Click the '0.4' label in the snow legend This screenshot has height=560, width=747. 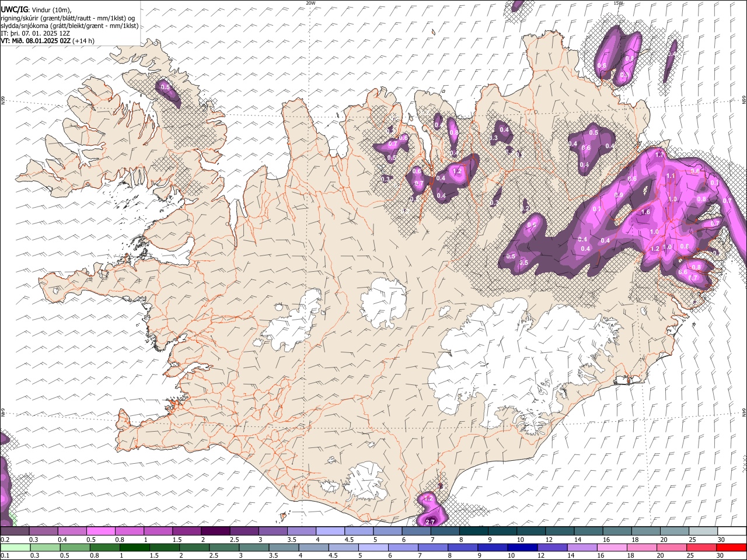pyautogui.click(x=62, y=540)
